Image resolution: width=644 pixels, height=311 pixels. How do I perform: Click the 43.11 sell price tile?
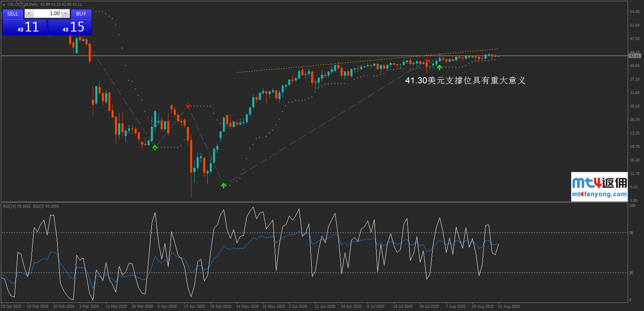(25, 27)
